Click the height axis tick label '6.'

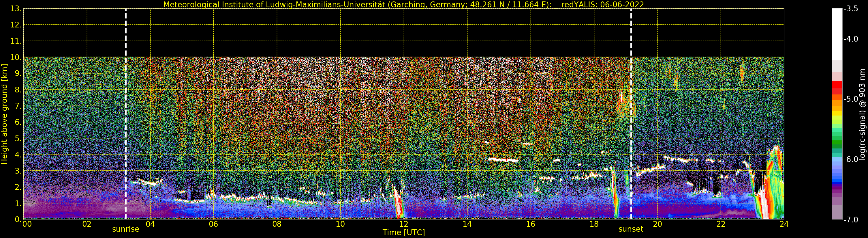(18, 122)
